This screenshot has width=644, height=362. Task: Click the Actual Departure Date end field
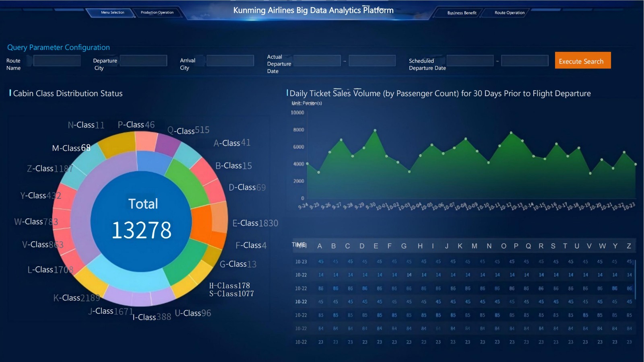coord(372,61)
